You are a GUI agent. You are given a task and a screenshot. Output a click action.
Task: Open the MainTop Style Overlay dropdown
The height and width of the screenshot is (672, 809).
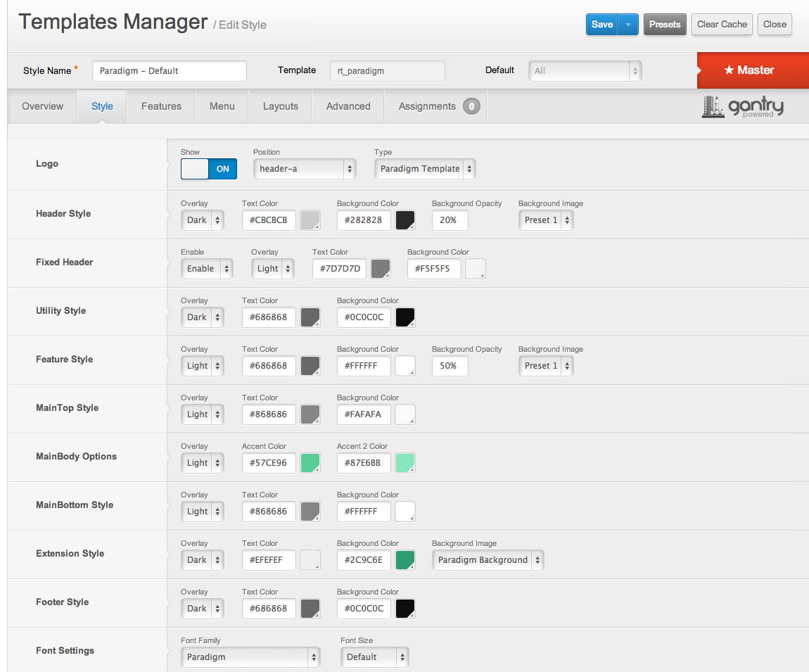click(203, 414)
